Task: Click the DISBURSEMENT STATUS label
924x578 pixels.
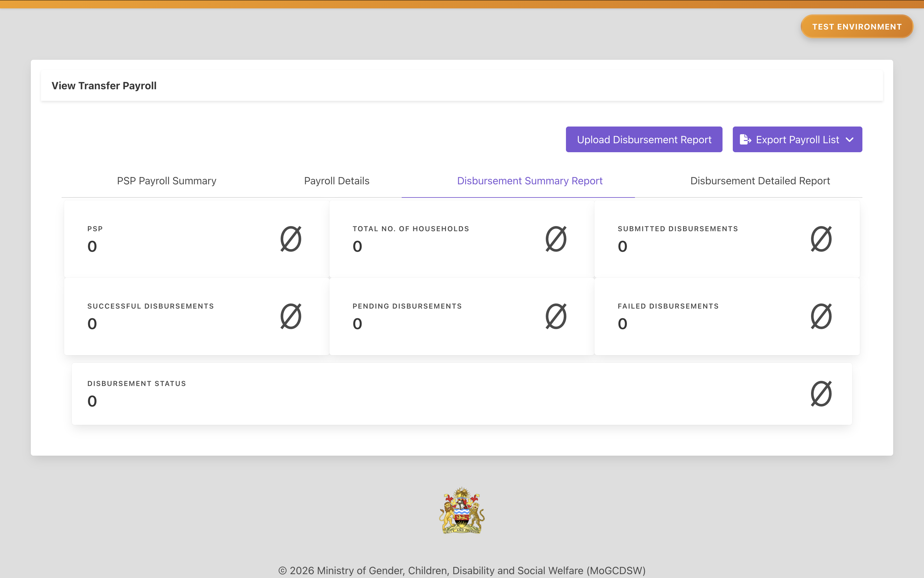Action: click(137, 383)
